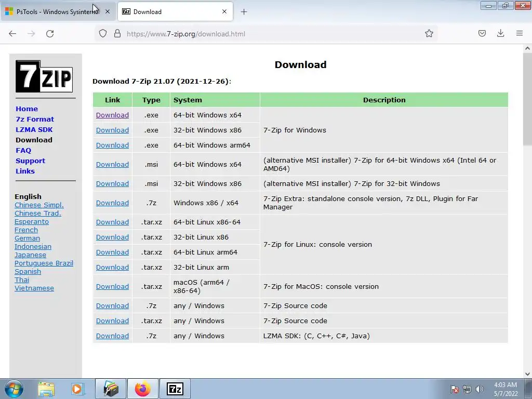Screen dimensions: 532x399
Task: Open the 7z Format page
Action: [x=35, y=119]
